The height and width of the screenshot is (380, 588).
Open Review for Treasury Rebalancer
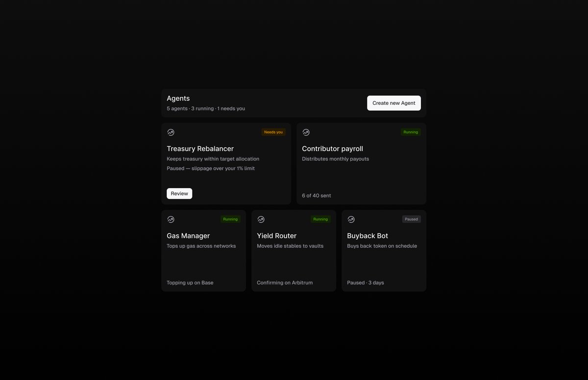179,193
